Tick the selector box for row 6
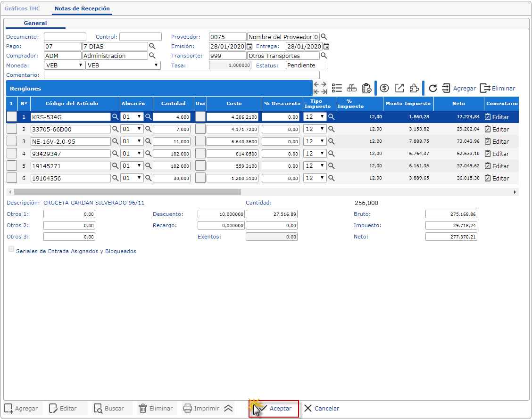This screenshot has height=419, width=532. (12, 178)
